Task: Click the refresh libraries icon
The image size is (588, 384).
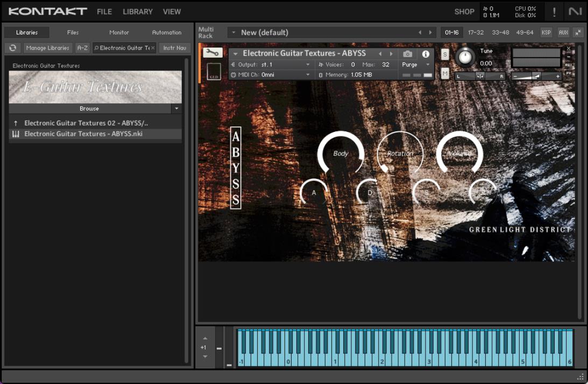Action: point(13,48)
